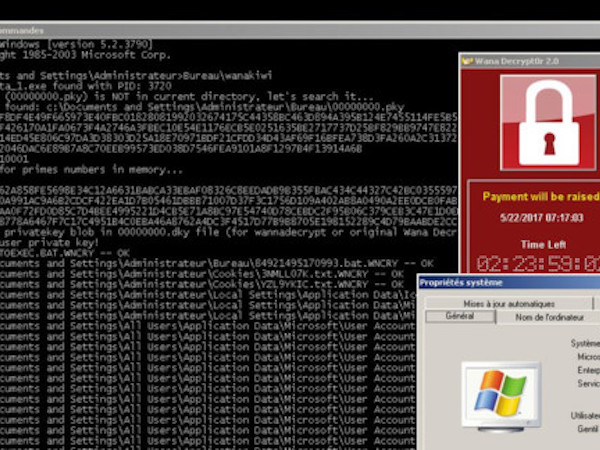Click the 'user private key!' line
This screenshot has width=600, height=450.
pyautogui.click(x=50, y=243)
